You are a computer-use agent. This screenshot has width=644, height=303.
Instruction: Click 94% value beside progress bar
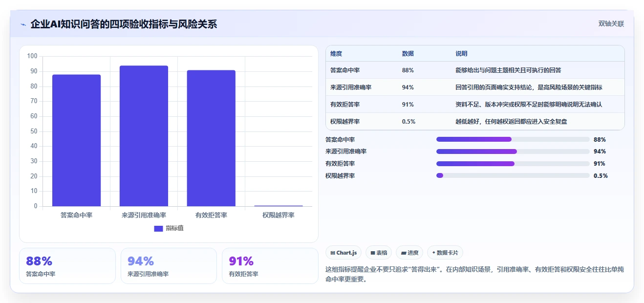click(600, 151)
